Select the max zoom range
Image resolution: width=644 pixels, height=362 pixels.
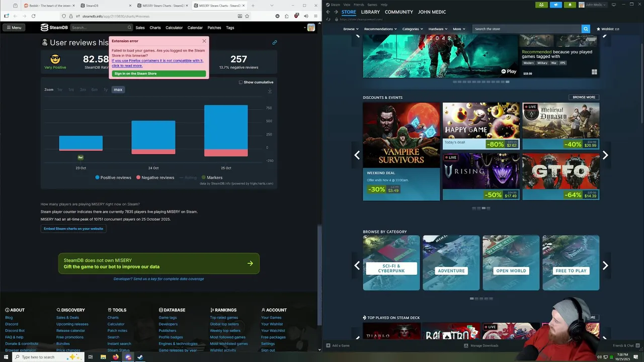click(118, 89)
